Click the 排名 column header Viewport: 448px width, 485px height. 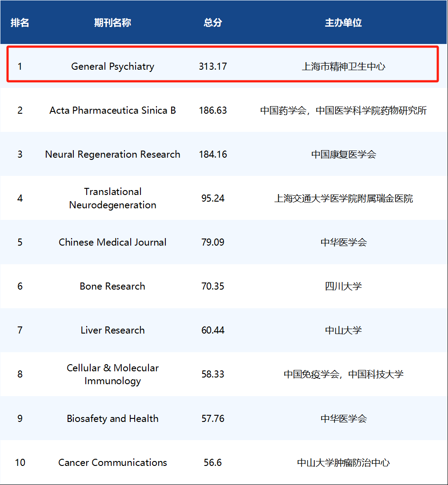point(20,23)
